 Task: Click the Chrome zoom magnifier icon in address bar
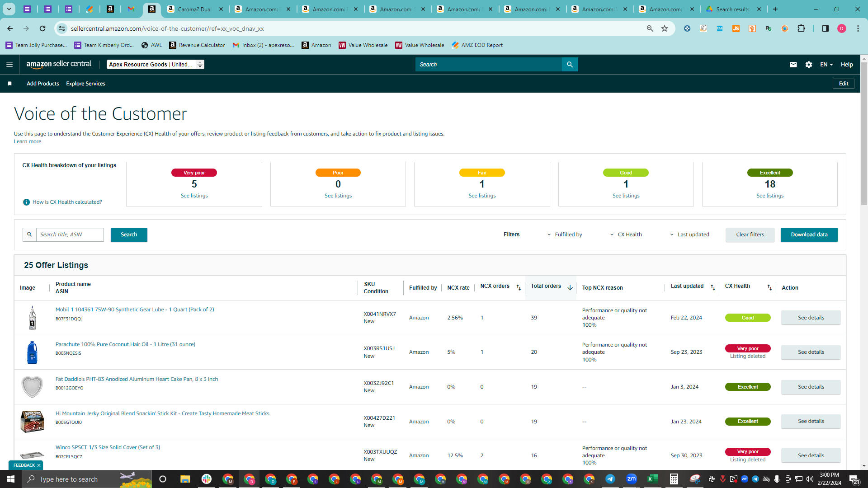tap(650, 28)
